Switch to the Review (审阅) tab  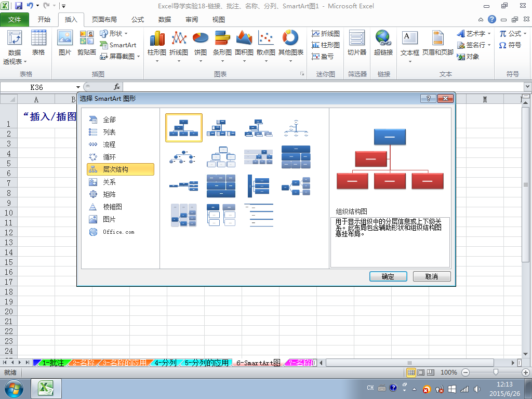point(192,20)
